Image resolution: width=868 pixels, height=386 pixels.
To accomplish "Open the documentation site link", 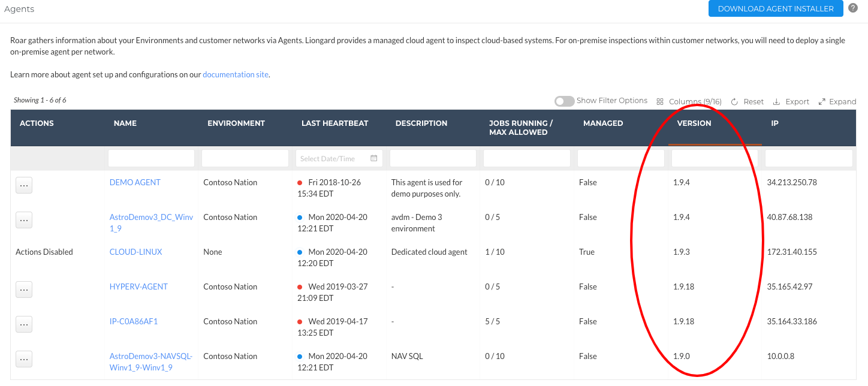I will click(236, 75).
